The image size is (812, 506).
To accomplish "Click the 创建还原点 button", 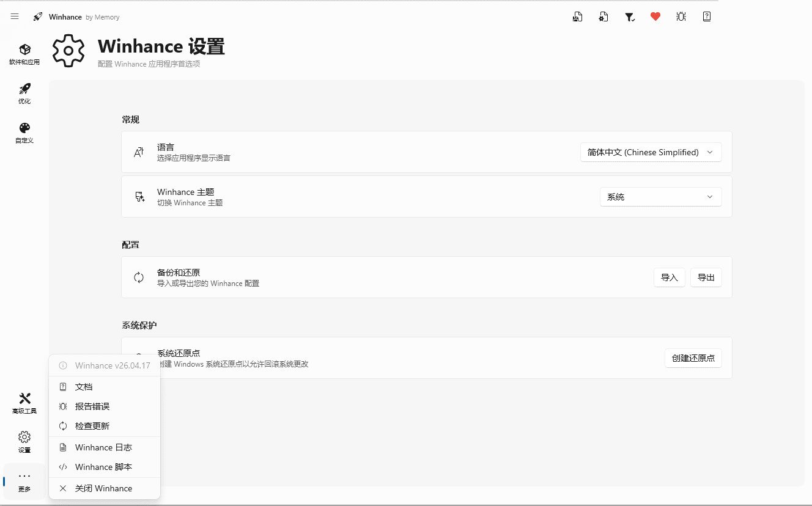I will point(693,358).
